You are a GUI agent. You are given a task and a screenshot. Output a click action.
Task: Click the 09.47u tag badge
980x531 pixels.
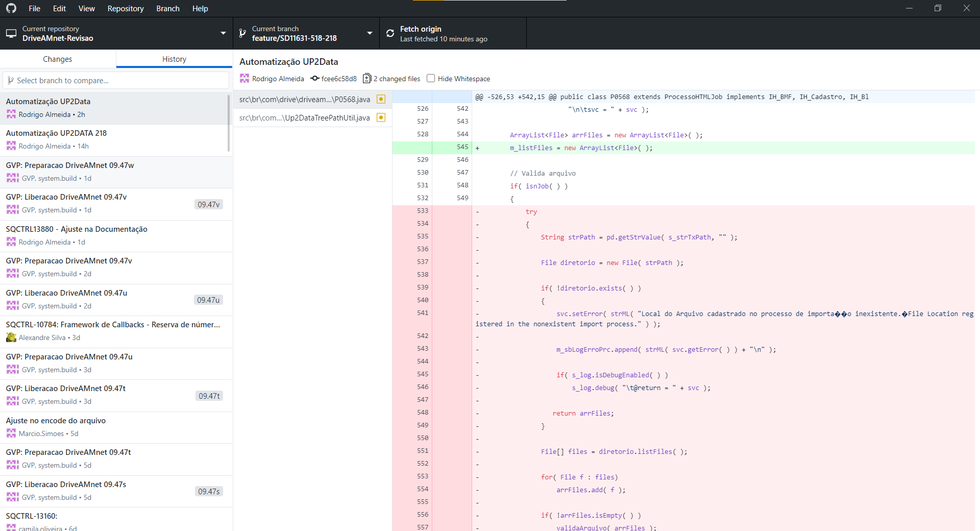click(209, 300)
